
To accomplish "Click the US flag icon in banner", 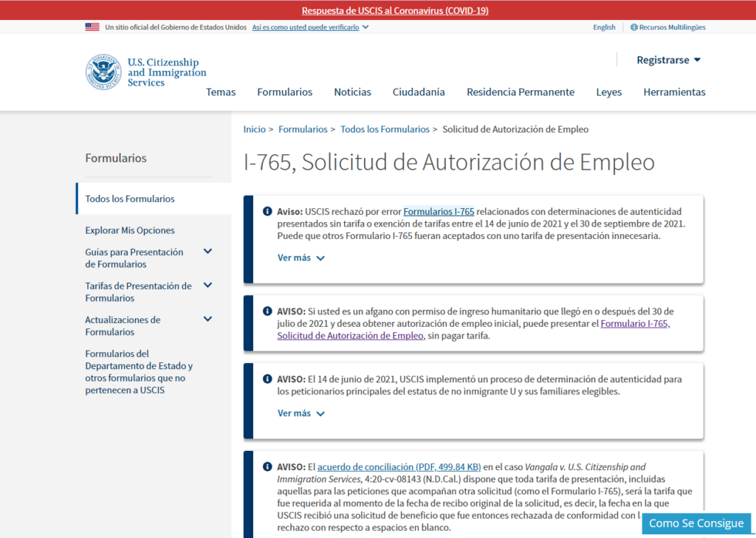I will [x=92, y=27].
